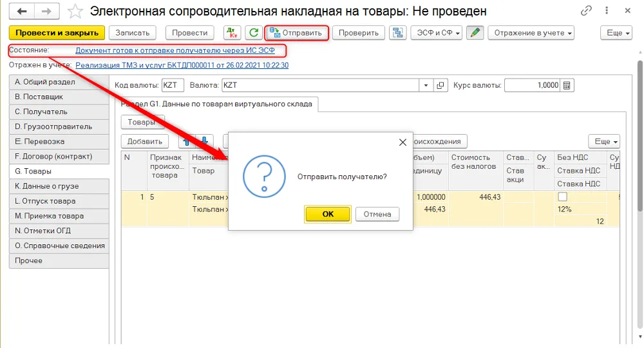Open the Прочее section
This screenshot has height=348, width=644.
[x=59, y=260]
